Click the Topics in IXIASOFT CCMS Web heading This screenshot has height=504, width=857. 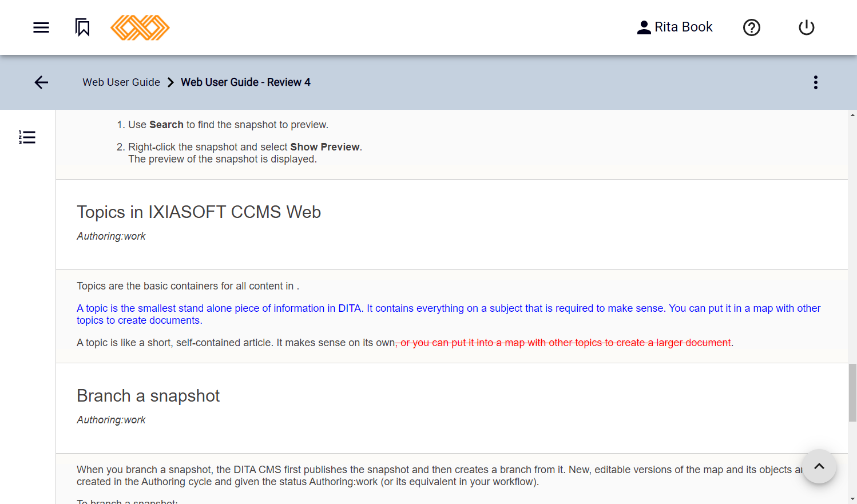click(x=199, y=212)
